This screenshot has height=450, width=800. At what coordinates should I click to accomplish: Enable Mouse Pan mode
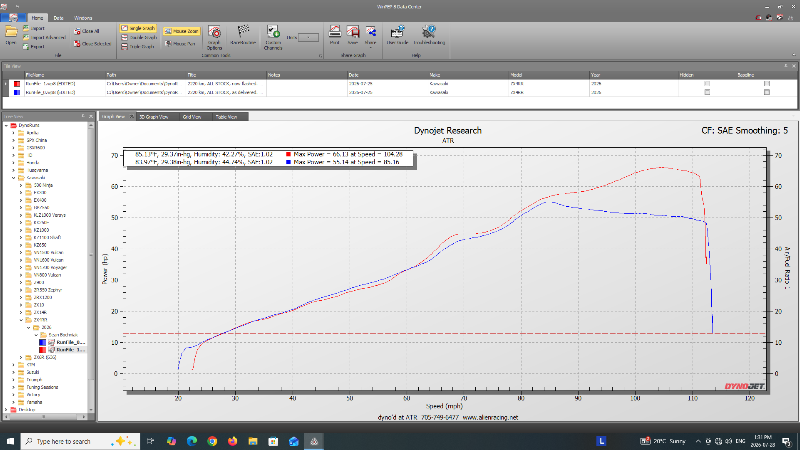click(181, 44)
